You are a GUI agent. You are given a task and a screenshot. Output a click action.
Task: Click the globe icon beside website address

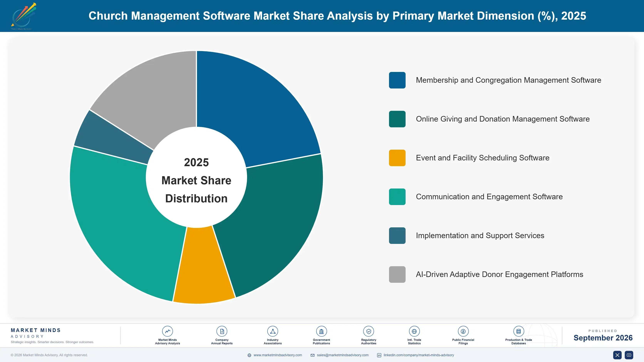coord(249,355)
